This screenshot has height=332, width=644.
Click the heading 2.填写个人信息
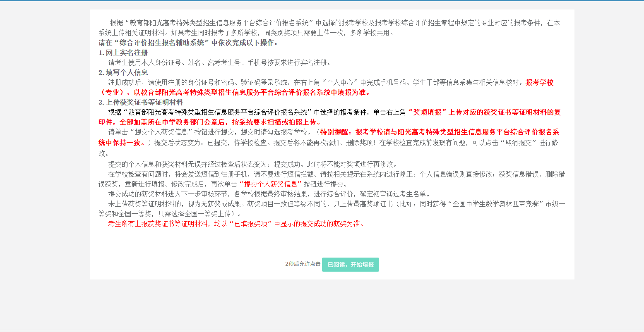pyautogui.click(x=123, y=73)
